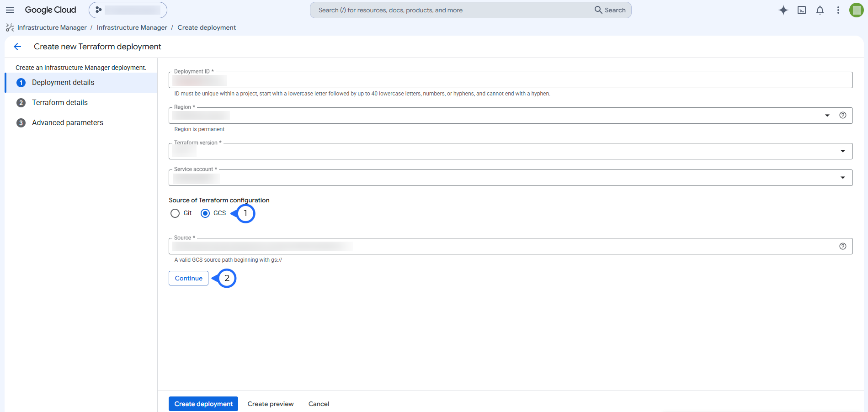Select the GCS radio button
The width and height of the screenshot is (868, 412).
(x=205, y=213)
